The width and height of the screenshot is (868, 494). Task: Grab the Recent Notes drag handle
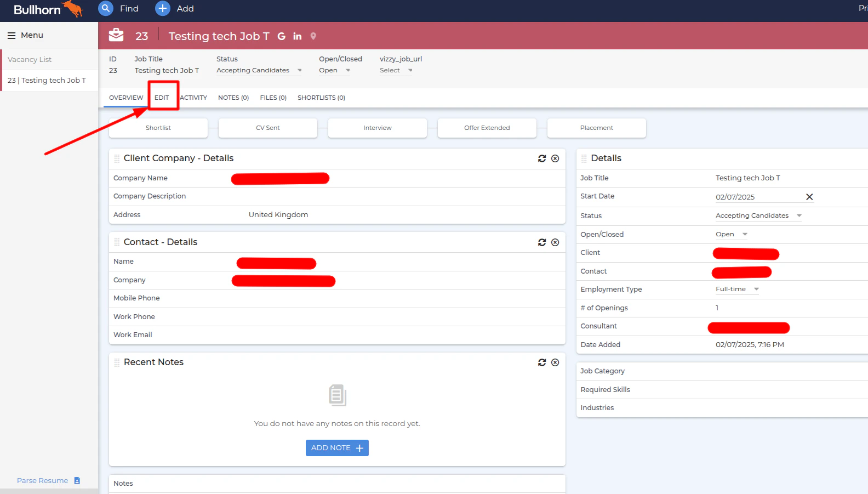point(117,362)
